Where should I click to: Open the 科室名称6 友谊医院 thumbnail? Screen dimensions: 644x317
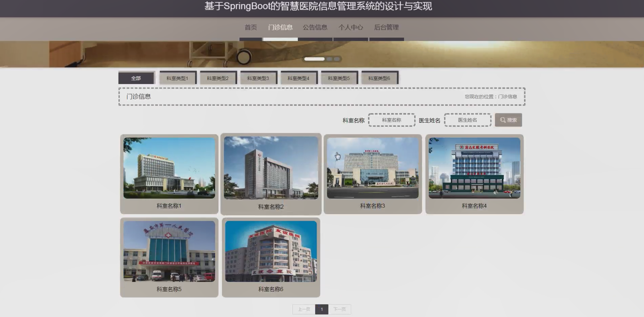pyautogui.click(x=271, y=251)
